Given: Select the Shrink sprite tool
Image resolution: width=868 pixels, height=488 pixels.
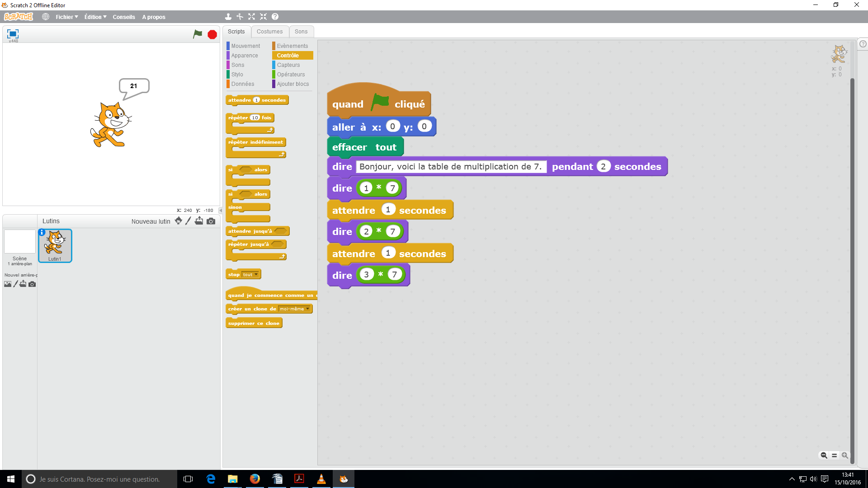Looking at the screenshot, I should 264,17.
